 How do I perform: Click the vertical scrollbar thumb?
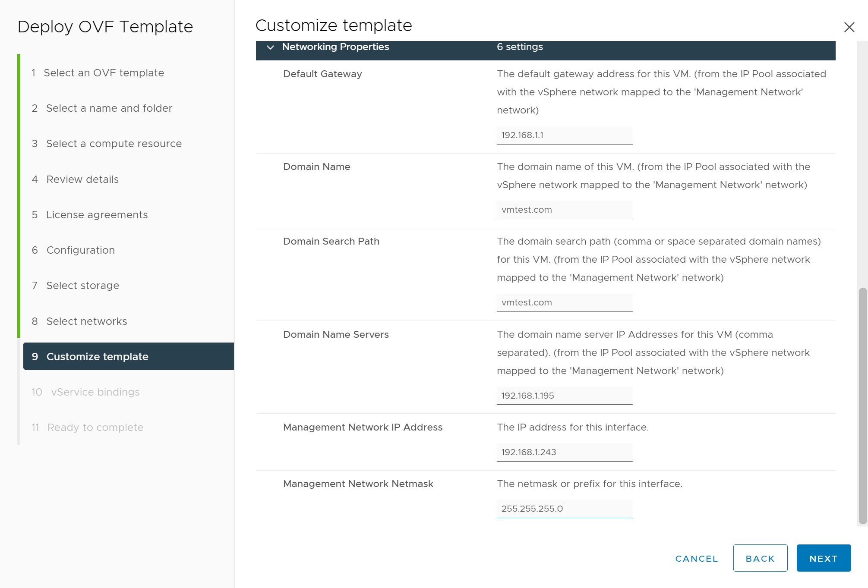862,406
